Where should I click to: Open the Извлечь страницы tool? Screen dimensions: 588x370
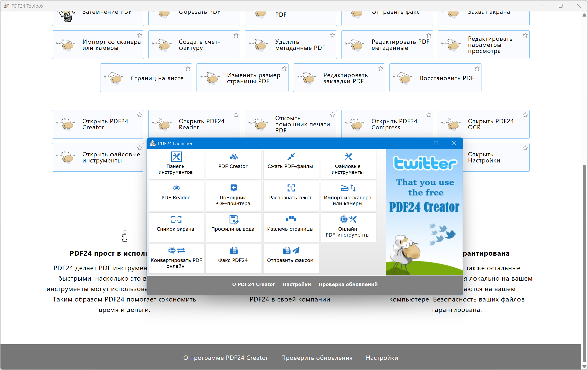(x=291, y=227)
